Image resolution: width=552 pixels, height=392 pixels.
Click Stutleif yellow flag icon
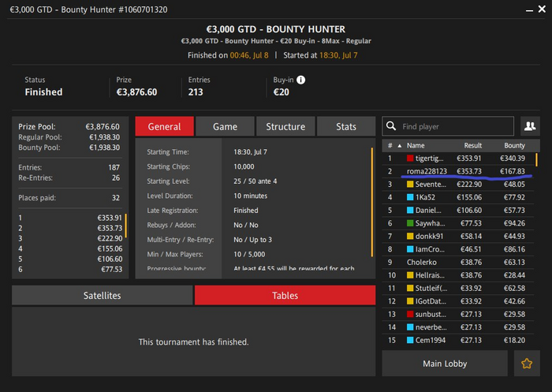click(410, 288)
